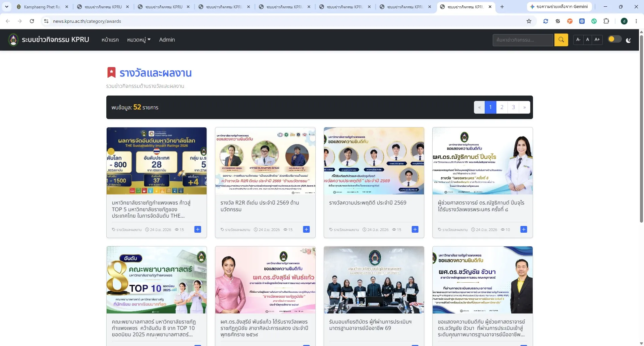Open the Chrome profile avatar 'd'
This screenshot has height=346, width=644.
(624, 21)
